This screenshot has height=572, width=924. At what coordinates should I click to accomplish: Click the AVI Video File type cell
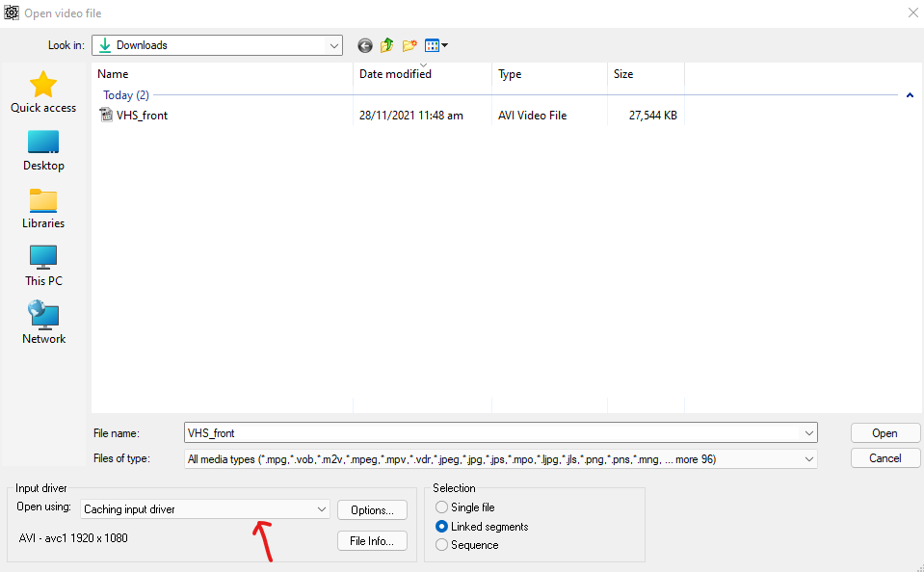[532, 116]
